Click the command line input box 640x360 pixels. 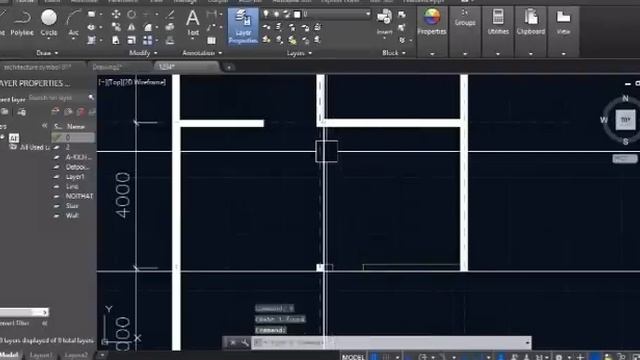point(390,343)
